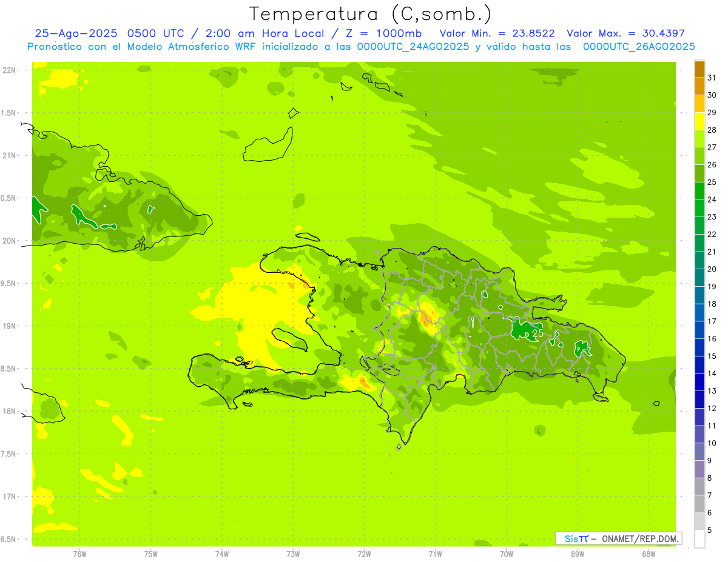
Task: Click the '17N' latitude axis label
Action: (x=9, y=497)
